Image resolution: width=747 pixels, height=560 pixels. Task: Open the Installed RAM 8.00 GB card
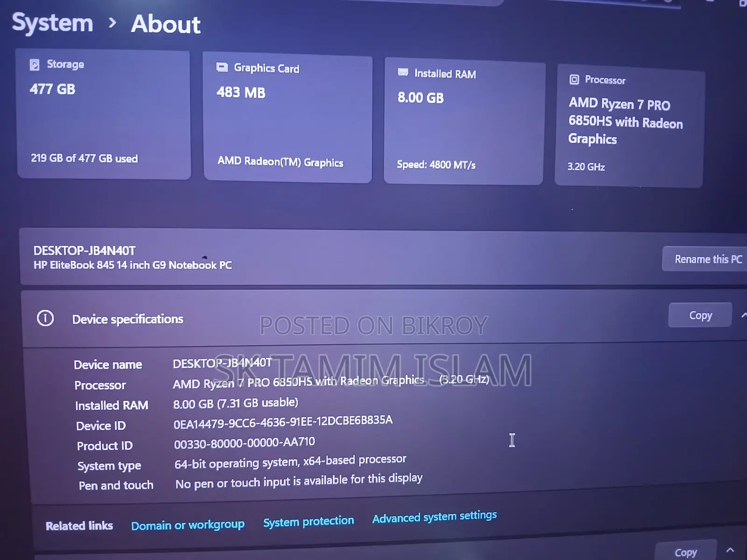coord(464,122)
